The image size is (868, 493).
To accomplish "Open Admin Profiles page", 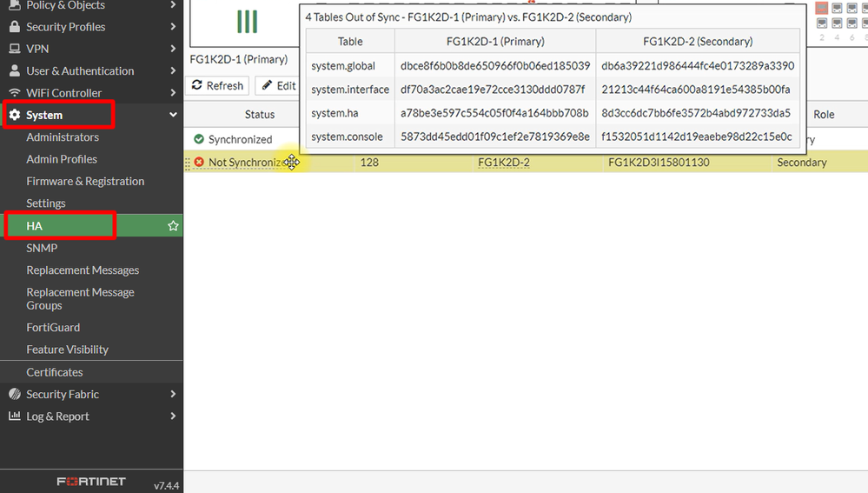I will (62, 159).
